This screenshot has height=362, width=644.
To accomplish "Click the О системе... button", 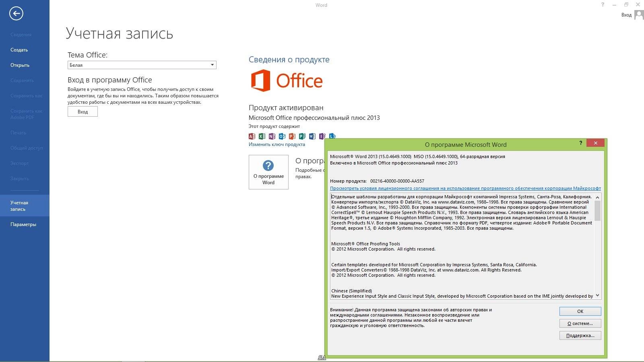I will [580, 323].
